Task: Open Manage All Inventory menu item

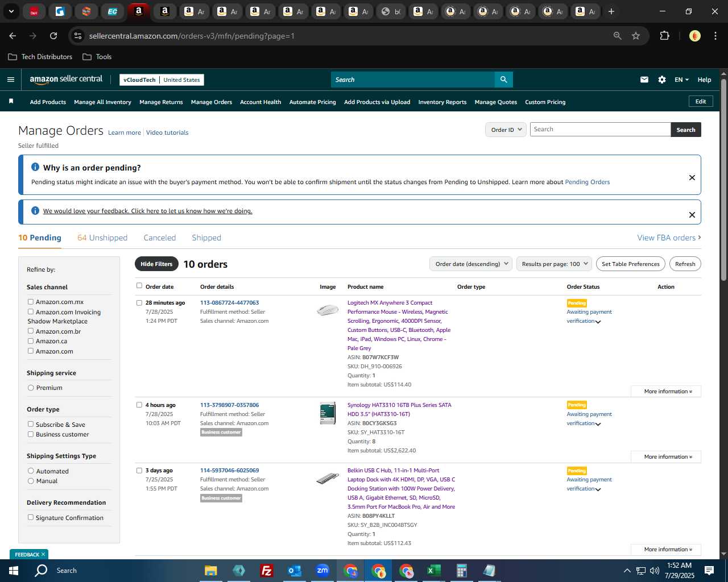Action: (x=102, y=102)
